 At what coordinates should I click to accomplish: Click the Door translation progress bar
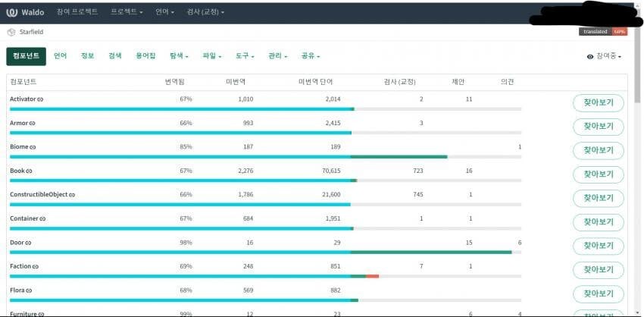coord(265,253)
